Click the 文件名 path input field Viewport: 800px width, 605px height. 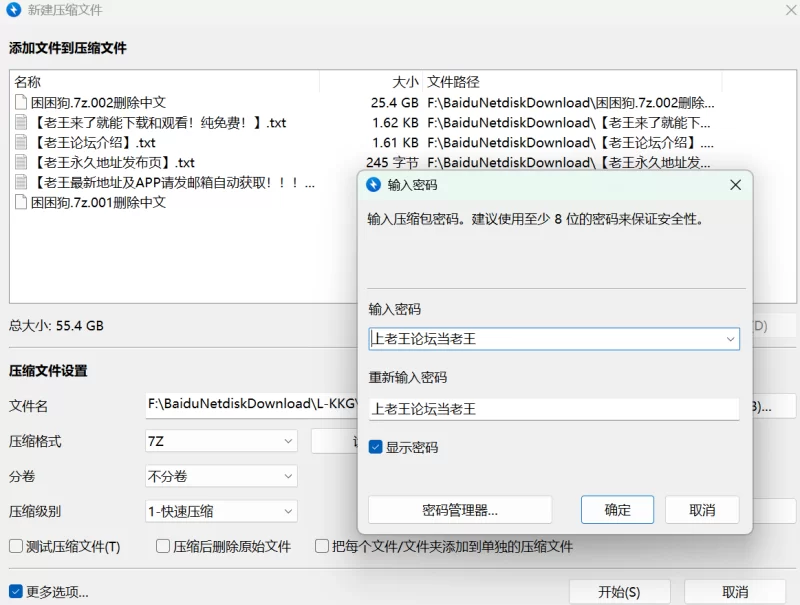pyautogui.click(x=252, y=405)
